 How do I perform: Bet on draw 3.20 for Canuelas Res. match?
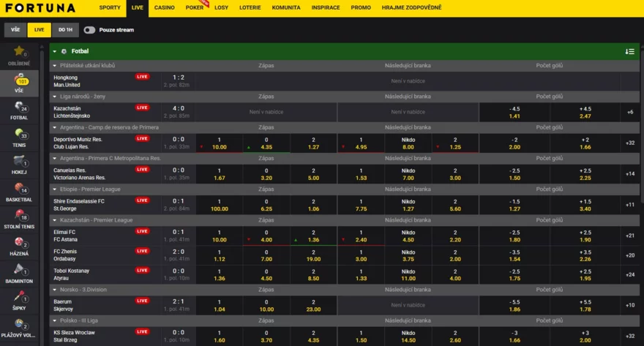(266, 174)
